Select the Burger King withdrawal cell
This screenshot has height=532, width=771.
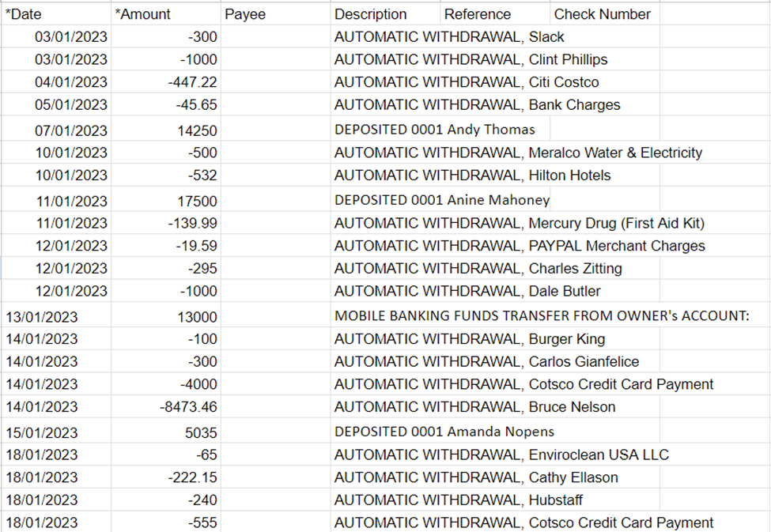click(x=470, y=339)
